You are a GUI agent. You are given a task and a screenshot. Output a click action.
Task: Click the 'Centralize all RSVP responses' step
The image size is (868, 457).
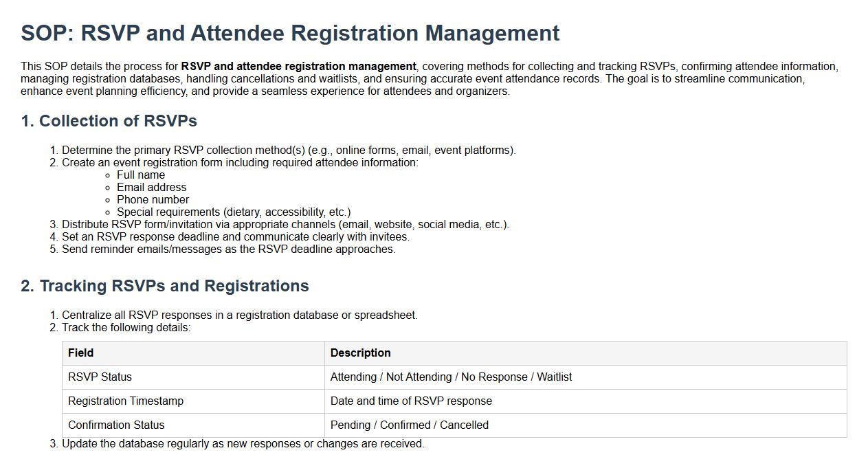click(239, 315)
